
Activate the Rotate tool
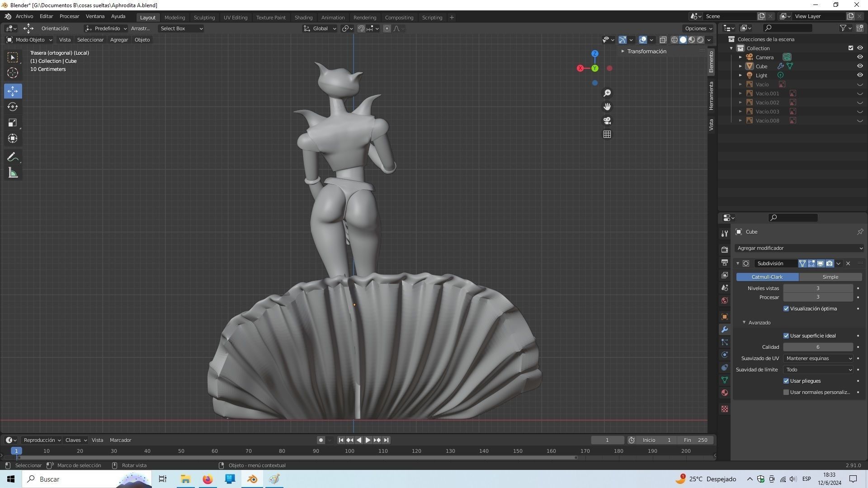[13, 107]
